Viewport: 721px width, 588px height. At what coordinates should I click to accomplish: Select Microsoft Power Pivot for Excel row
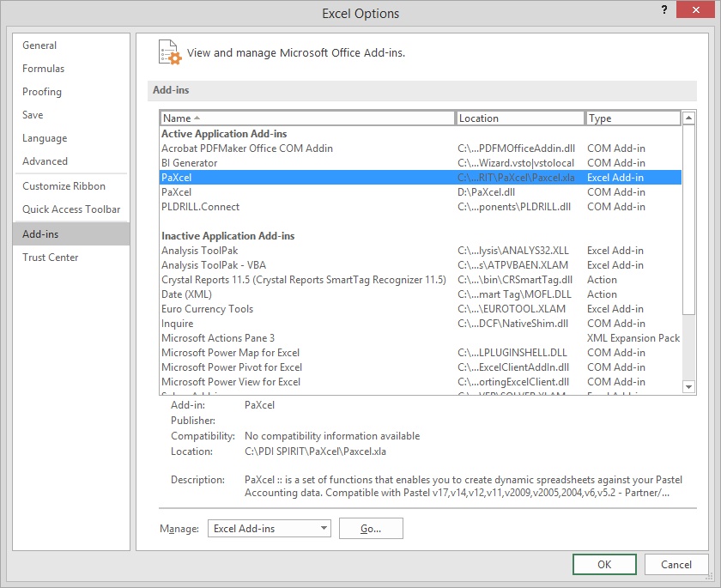click(421, 367)
